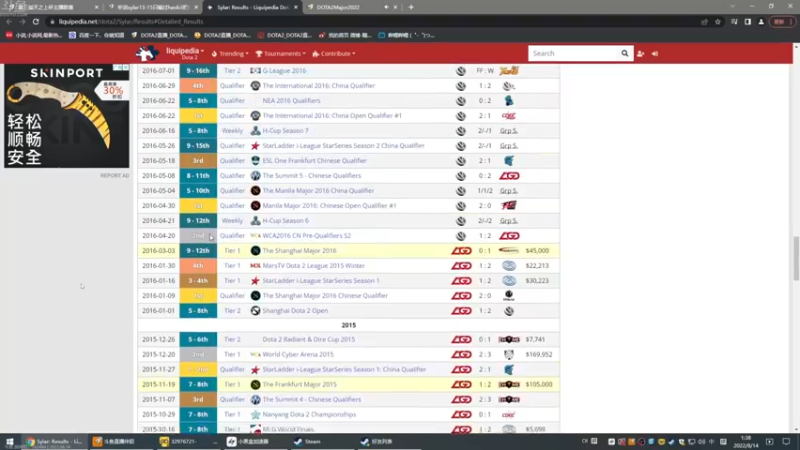Open the first bookmark in bookmarks bar

coord(34,35)
